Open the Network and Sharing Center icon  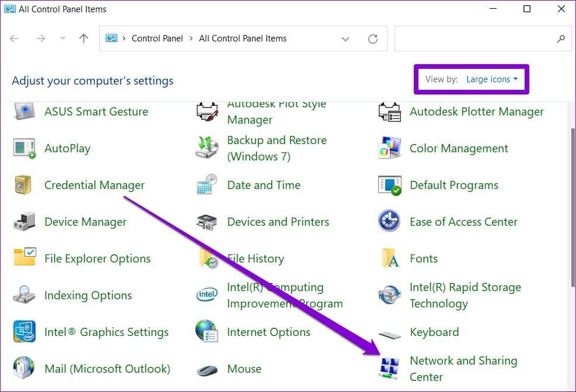[x=389, y=369]
